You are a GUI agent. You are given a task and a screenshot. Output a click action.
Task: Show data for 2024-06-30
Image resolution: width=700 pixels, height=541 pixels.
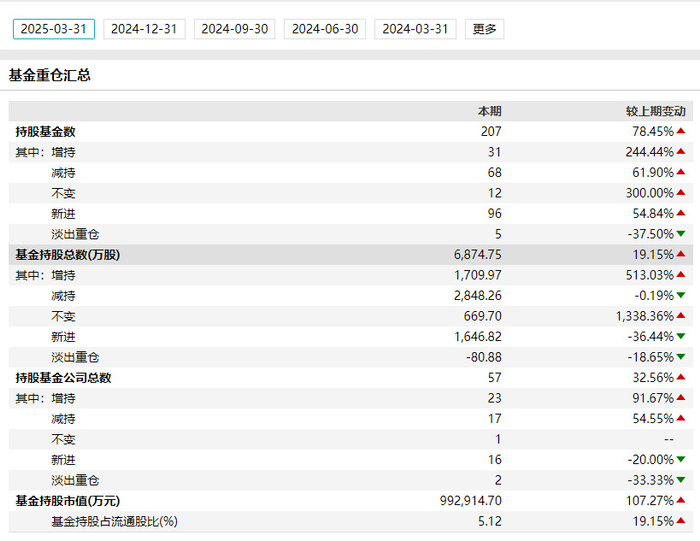point(325,29)
